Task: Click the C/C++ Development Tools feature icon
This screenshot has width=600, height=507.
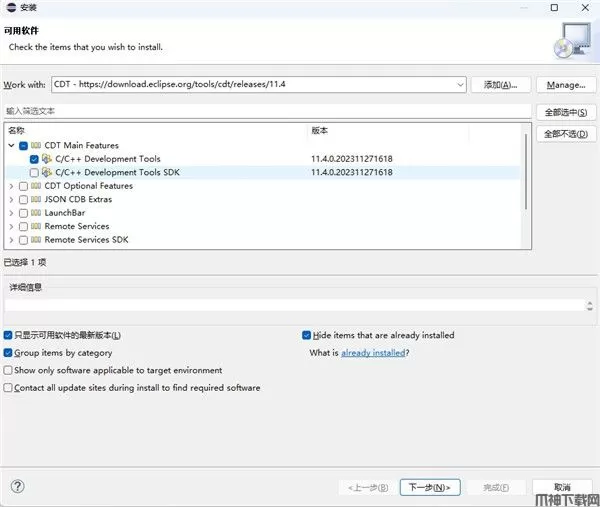Action: point(47,158)
